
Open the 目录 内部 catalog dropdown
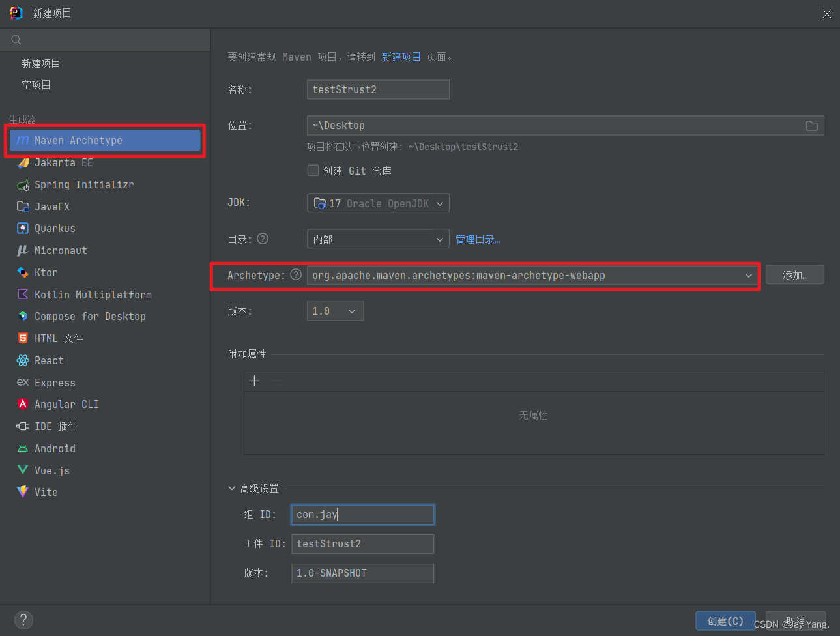pos(378,239)
